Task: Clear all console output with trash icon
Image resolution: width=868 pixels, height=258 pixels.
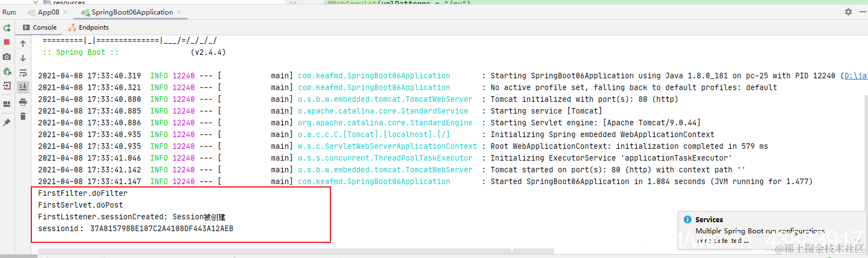Action: tap(23, 116)
